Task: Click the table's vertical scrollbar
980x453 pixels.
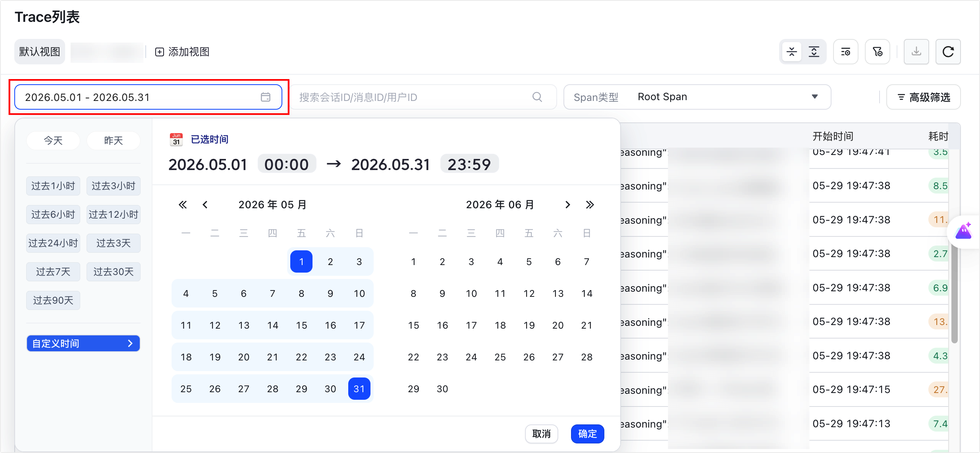Action: coord(955,294)
